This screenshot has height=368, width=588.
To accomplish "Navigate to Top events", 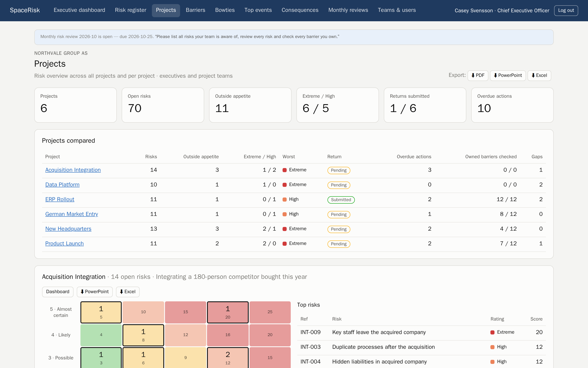I will (258, 10).
